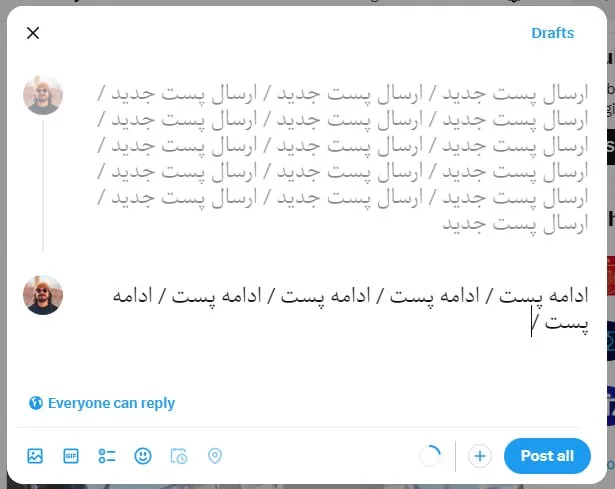615x489 pixels.
Task: Click globe icon beside reply setting
Action: (36, 403)
